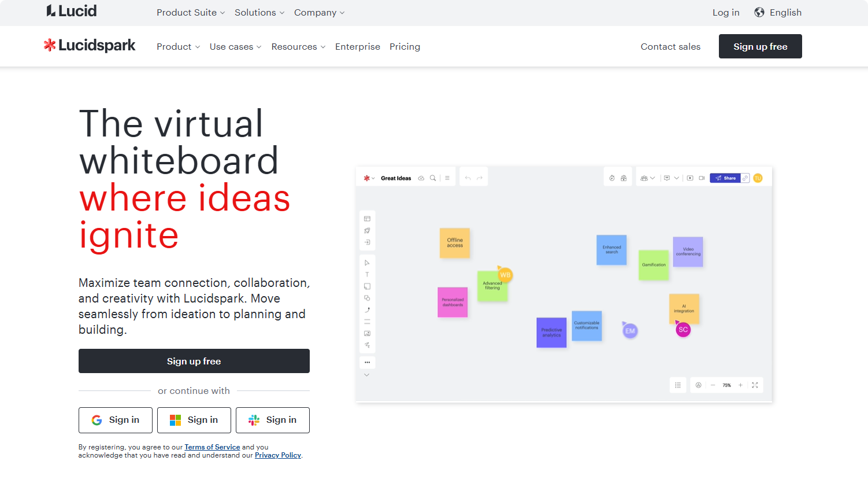Open the collaborators people dropdown in whiteboard
The width and height of the screenshot is (868, 494).
click(648, 178)
